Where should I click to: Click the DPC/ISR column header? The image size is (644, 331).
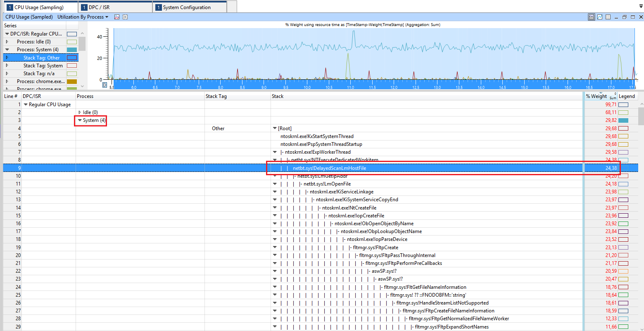point(49,96)
